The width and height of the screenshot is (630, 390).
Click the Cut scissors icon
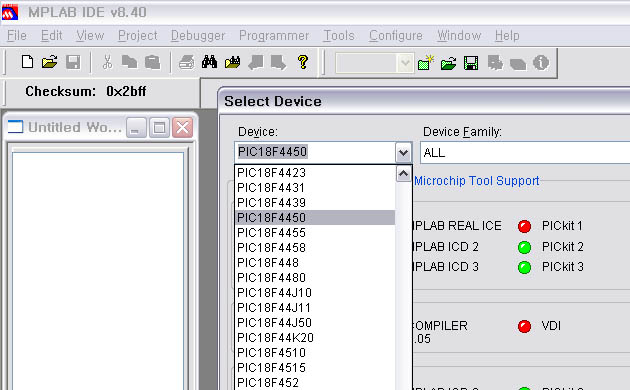coord(107,62)
